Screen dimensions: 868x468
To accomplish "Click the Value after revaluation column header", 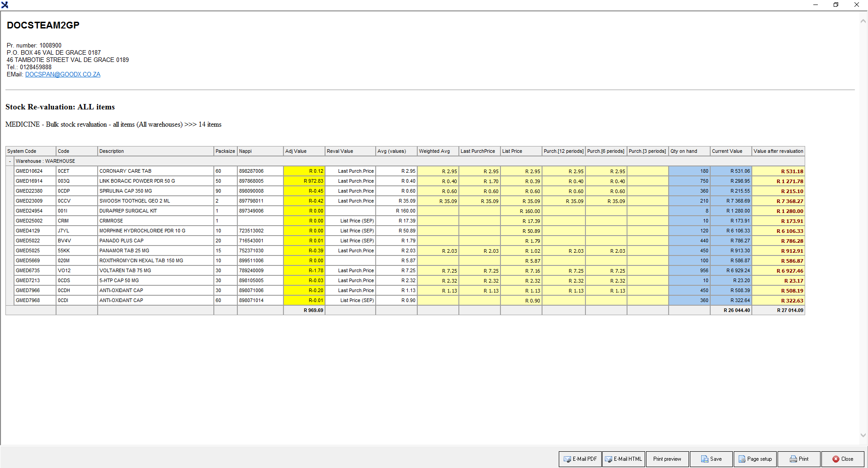I will click(778, 151).
